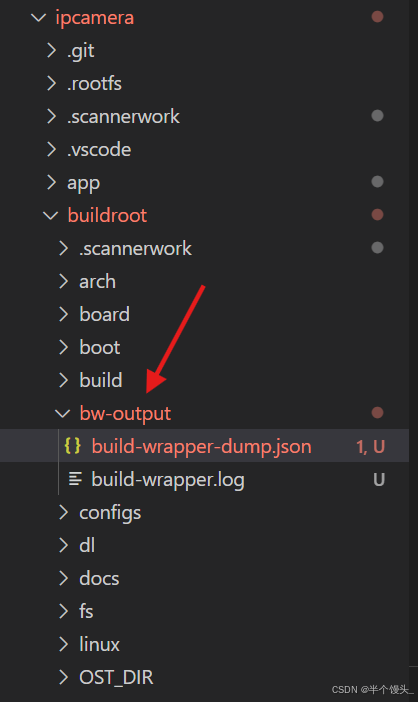
Task: Expand the configs folder chevron
Action: pos(64,513)
